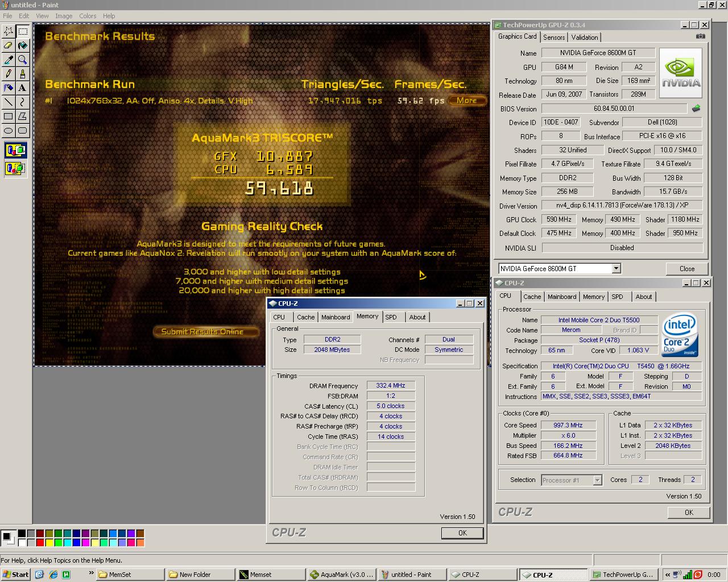Choose the Curve tool in Paint
Viewport: 728px width, 582px height.
pos(23,102)
